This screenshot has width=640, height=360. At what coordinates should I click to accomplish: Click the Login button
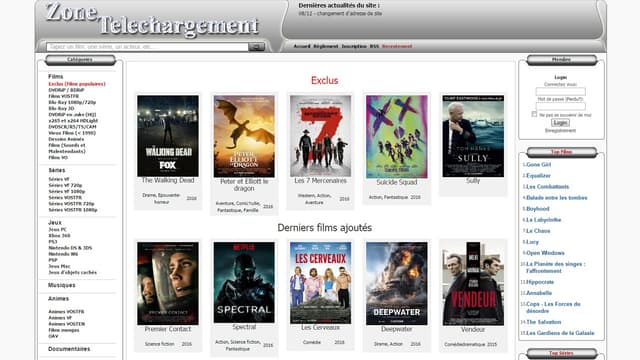(x=560, y=122)
